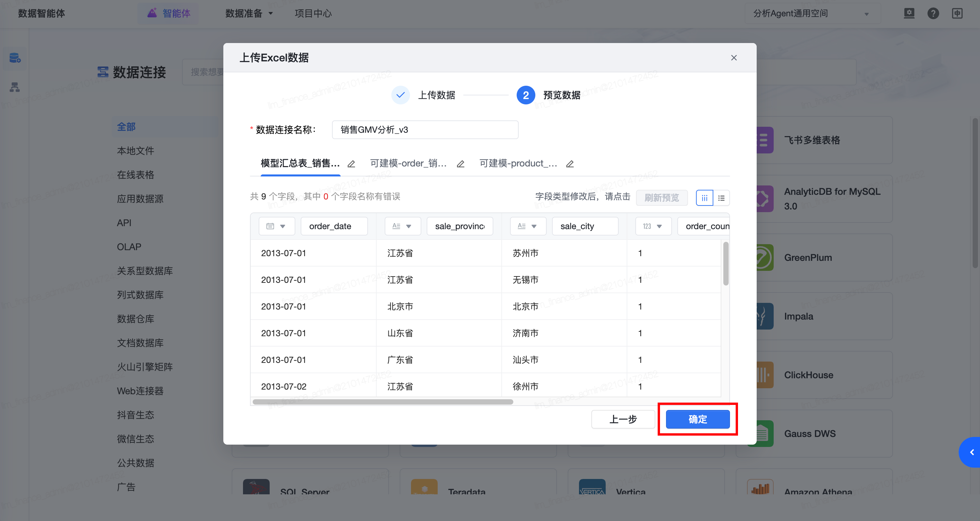Open order_date field type dropdown

[277, 226]
